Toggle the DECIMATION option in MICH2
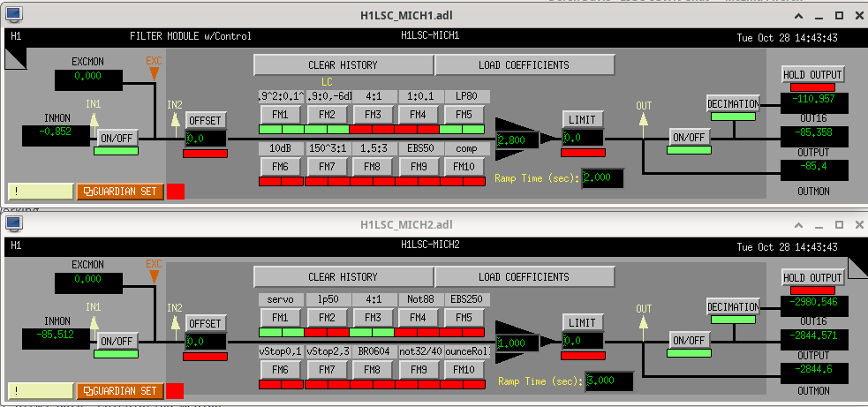 [x=733, y=306]
